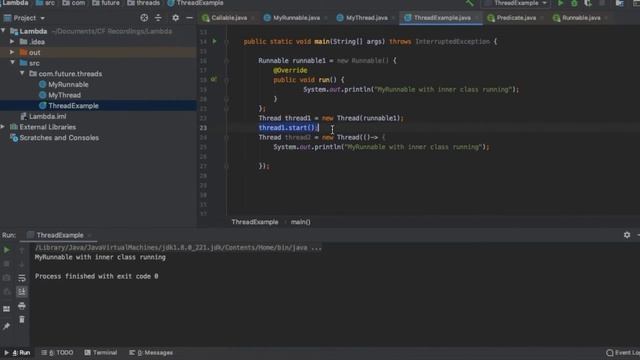Expand the .idea folder

pos(12,42)
